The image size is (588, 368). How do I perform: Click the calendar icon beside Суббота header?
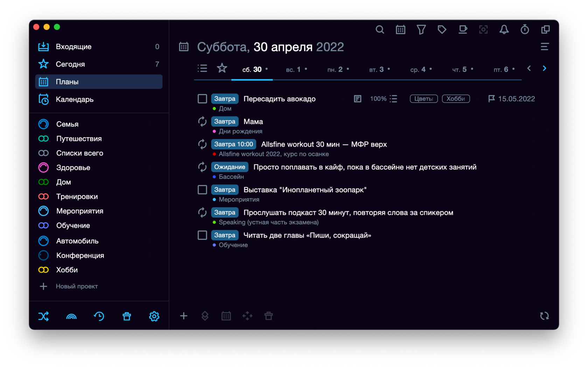pyautogui.click(x=184, y=47)
